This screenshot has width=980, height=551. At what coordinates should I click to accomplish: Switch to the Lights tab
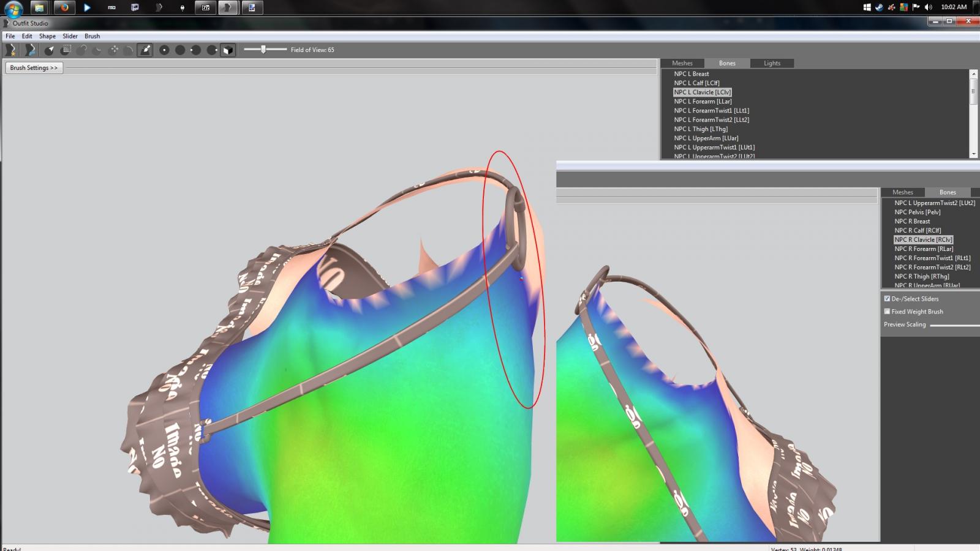(772, 63)
